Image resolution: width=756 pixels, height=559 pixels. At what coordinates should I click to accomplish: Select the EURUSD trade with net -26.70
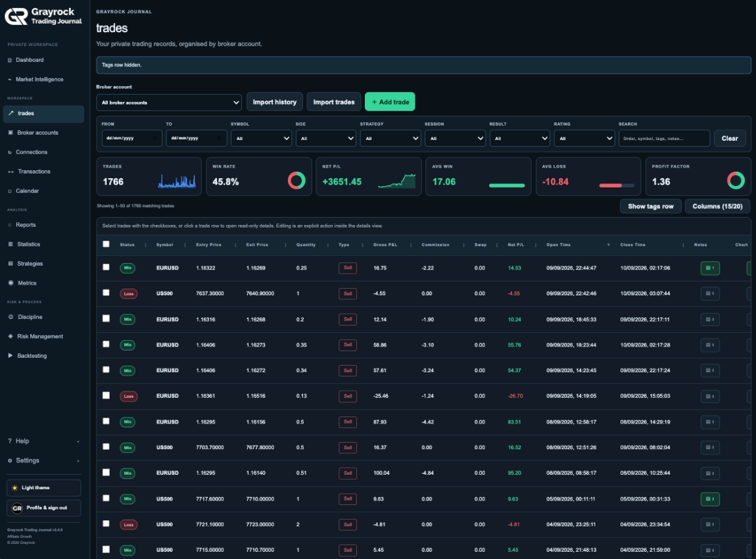(106, 395)
